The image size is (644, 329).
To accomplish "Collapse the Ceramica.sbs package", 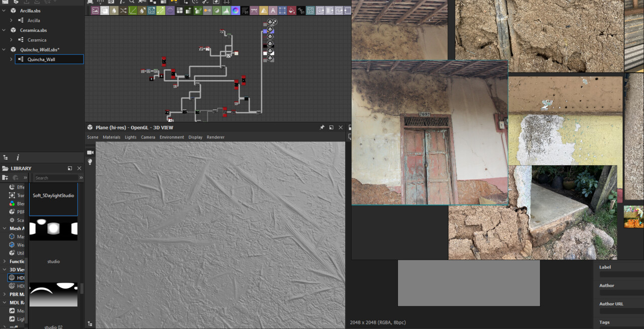I will pyautogui.click(x=5, y=30).
